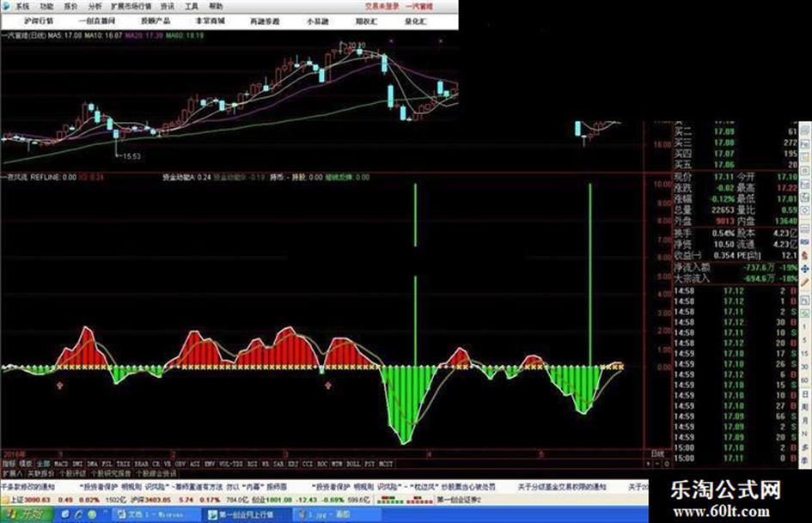Open 两融炒股

[265, 21]
